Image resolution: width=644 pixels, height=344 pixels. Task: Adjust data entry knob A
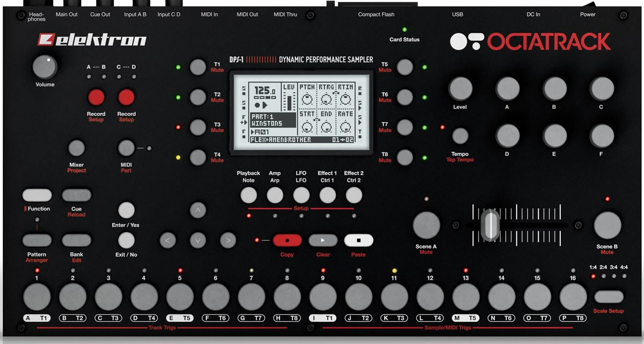click(x=507, y=89)
